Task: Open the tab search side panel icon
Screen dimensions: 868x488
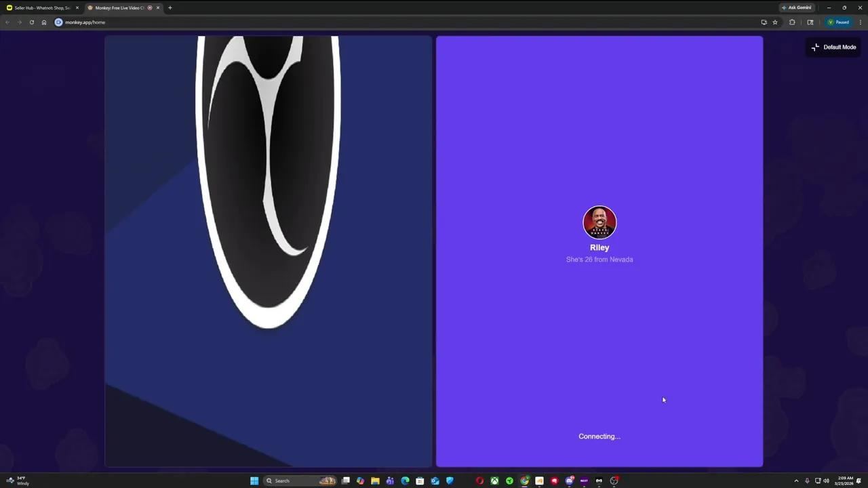Action: [810, 22]
